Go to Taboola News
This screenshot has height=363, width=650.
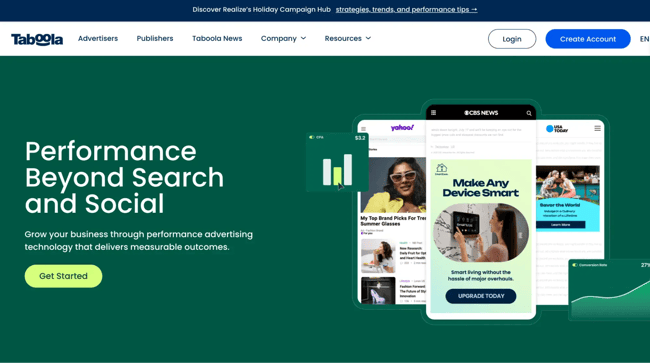217,39
